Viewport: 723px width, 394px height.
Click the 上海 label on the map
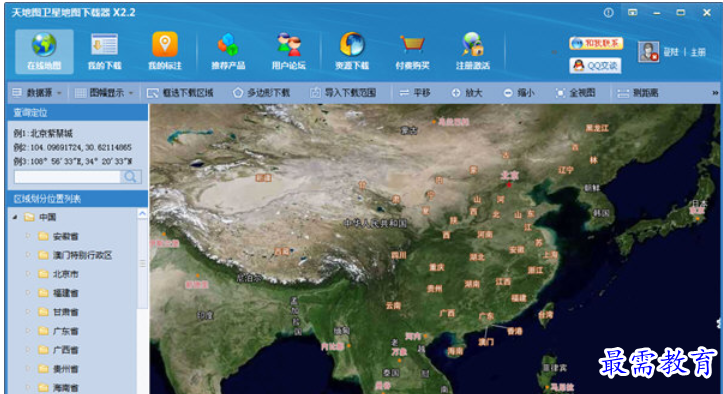point(550,254)
